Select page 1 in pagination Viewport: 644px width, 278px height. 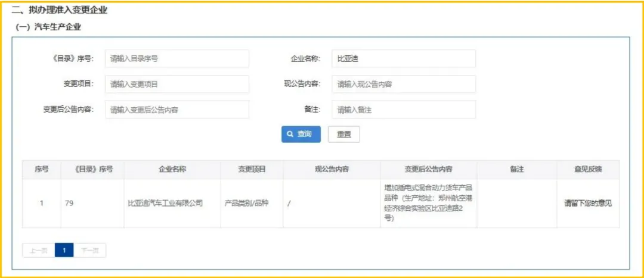click(64, 251)
